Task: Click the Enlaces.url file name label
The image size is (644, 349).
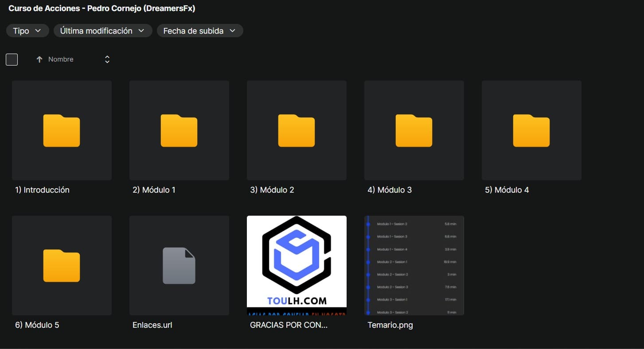Action: 152,325
